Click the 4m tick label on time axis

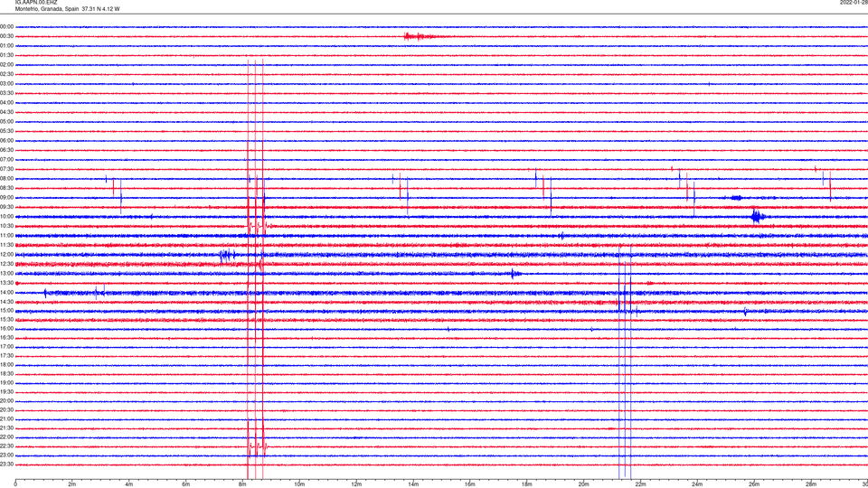click(x=129, y=484)
